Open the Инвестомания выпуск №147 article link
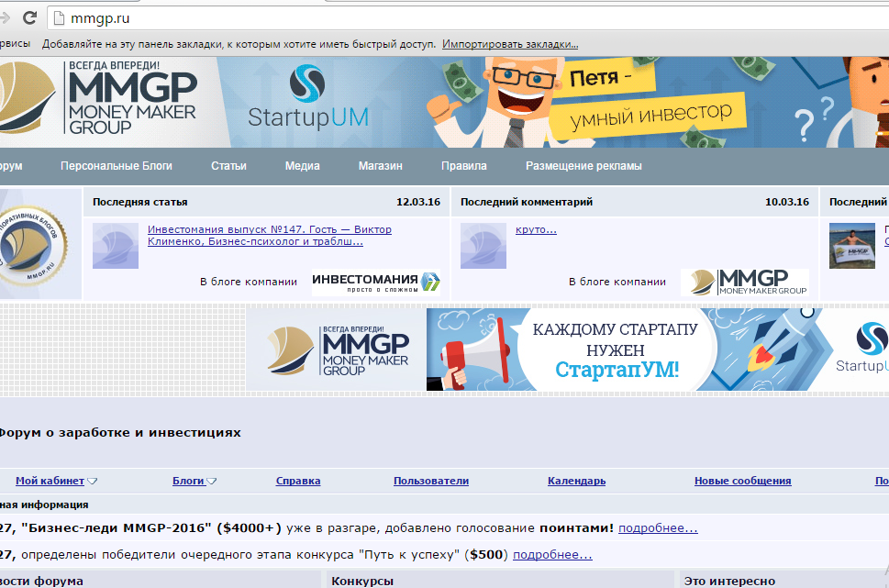Screen dimensions: 889x588 pyautogui.click(x=270, y=236)
